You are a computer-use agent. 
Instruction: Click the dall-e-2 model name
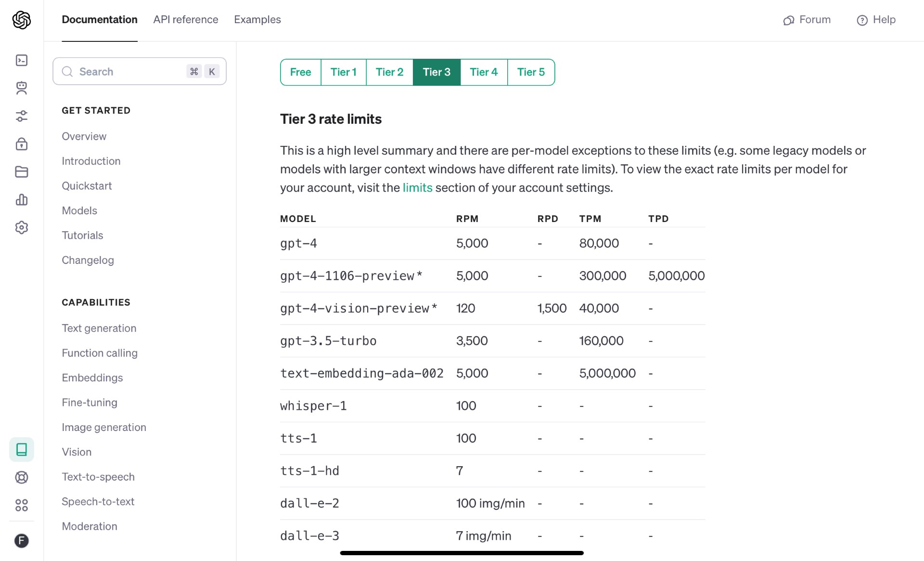[309, 504]
